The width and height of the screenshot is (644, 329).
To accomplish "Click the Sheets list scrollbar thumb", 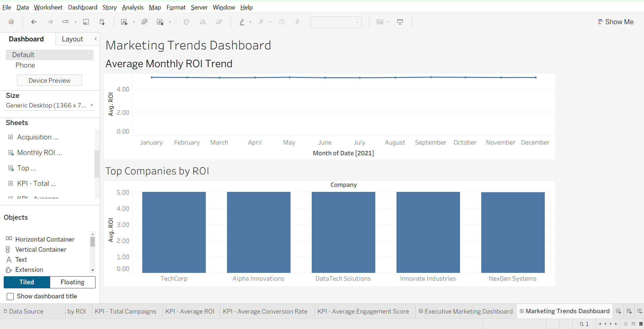I will [97, 164].
